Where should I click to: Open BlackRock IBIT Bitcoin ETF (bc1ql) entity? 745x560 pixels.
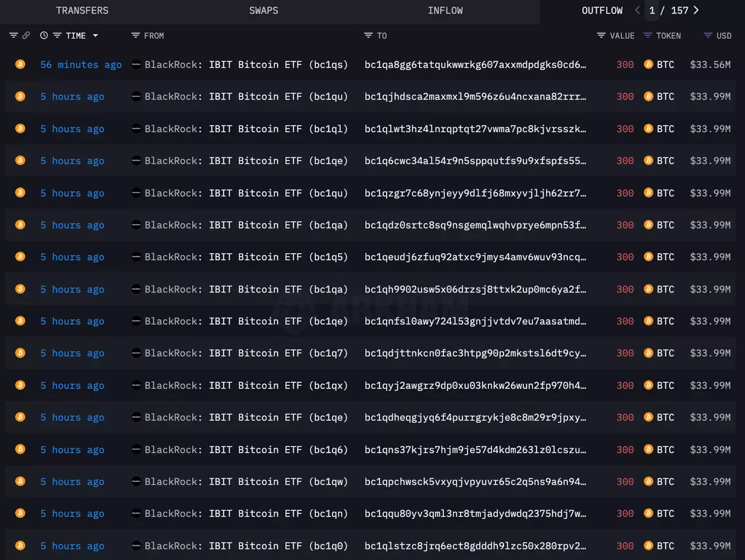246,129
